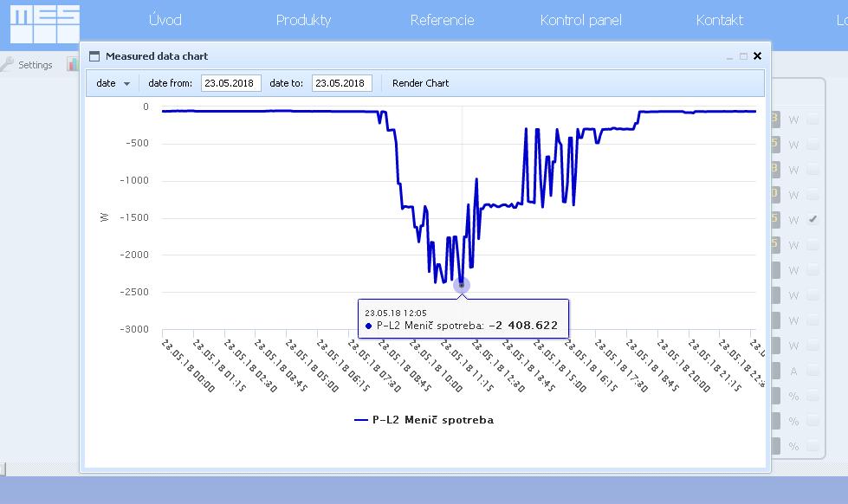The width and height of the screenshot is (848, 504).
Task: Click the Measured data chart window icon
Action: tap(94, 56)
